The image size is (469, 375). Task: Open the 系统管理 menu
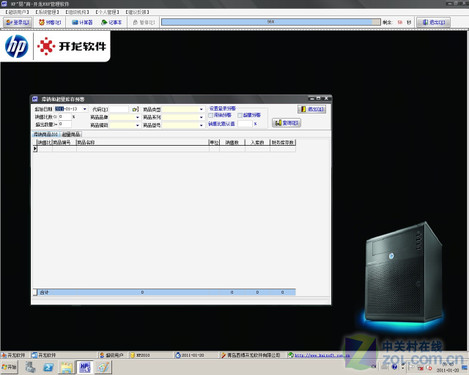47,12
